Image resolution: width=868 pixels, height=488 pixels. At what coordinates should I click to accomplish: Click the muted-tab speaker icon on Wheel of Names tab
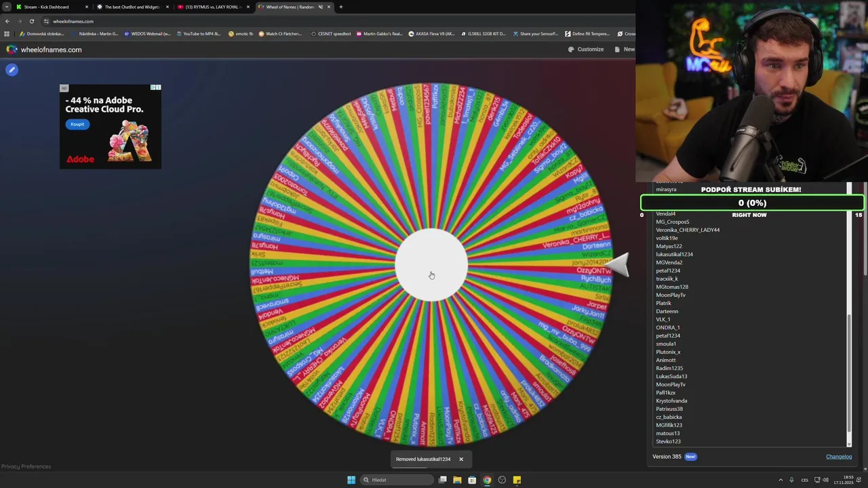[321, 7]
